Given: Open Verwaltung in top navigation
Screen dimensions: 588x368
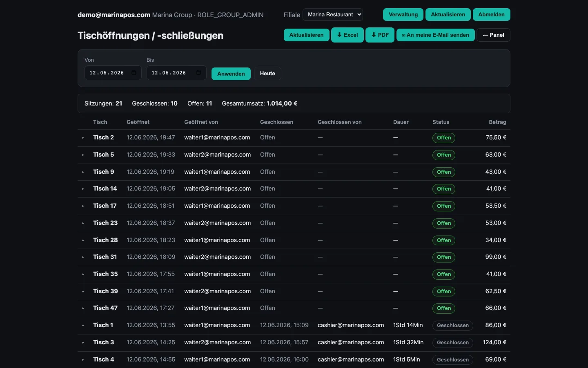Looking at the screenshot, I should [x=403, y=15].
